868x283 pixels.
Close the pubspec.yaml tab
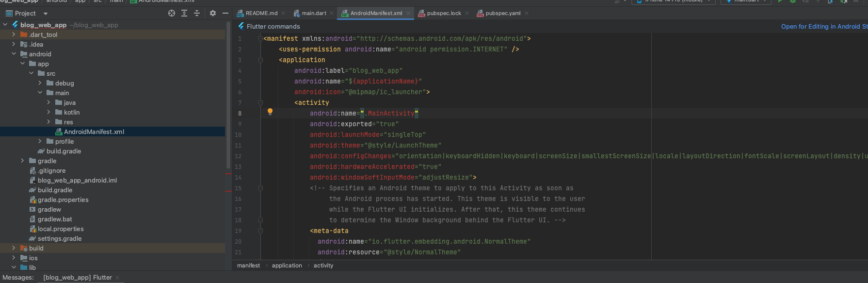pyautogui.click(x=527, y=13)
